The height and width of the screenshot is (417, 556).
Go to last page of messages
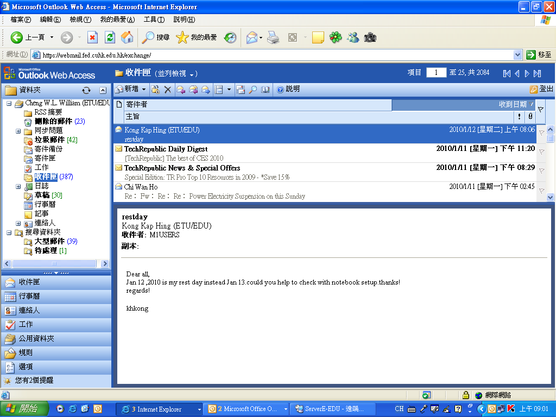coord(538,73)
